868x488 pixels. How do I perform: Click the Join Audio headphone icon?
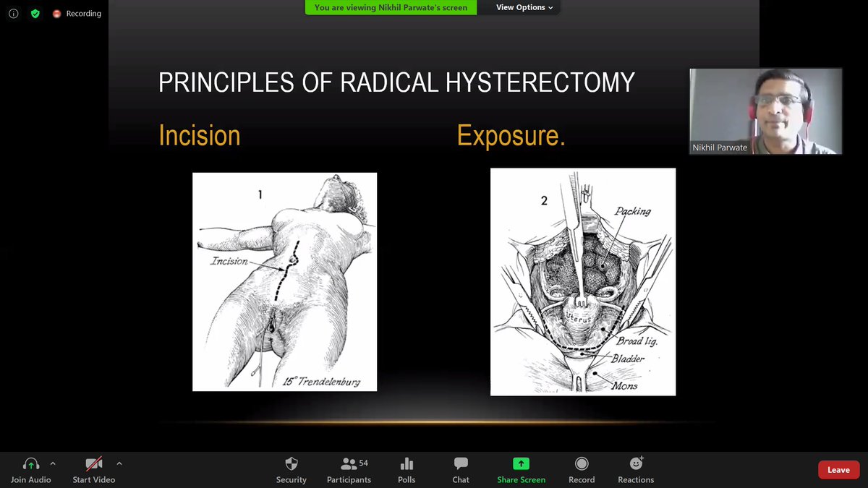(x=30, y=464)
